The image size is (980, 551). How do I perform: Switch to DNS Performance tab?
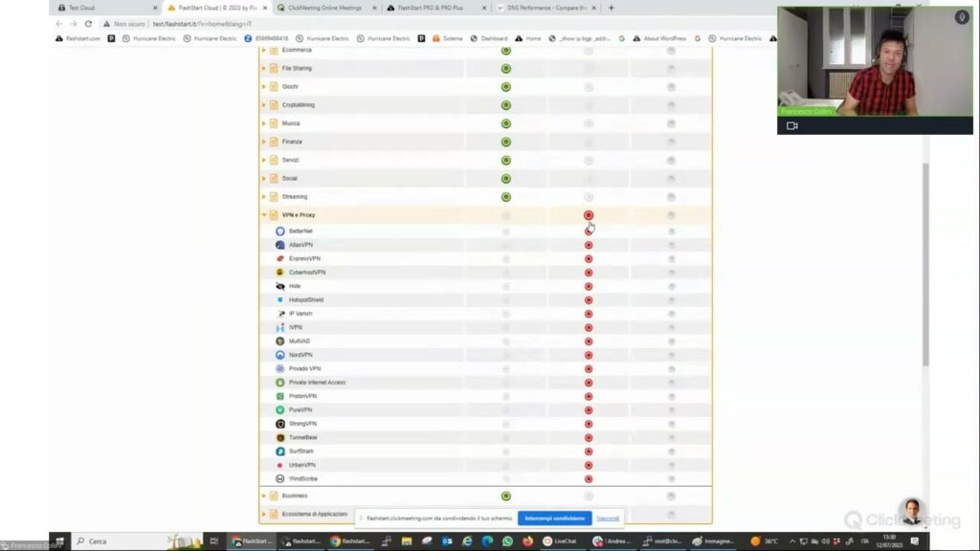click(546, 8)
